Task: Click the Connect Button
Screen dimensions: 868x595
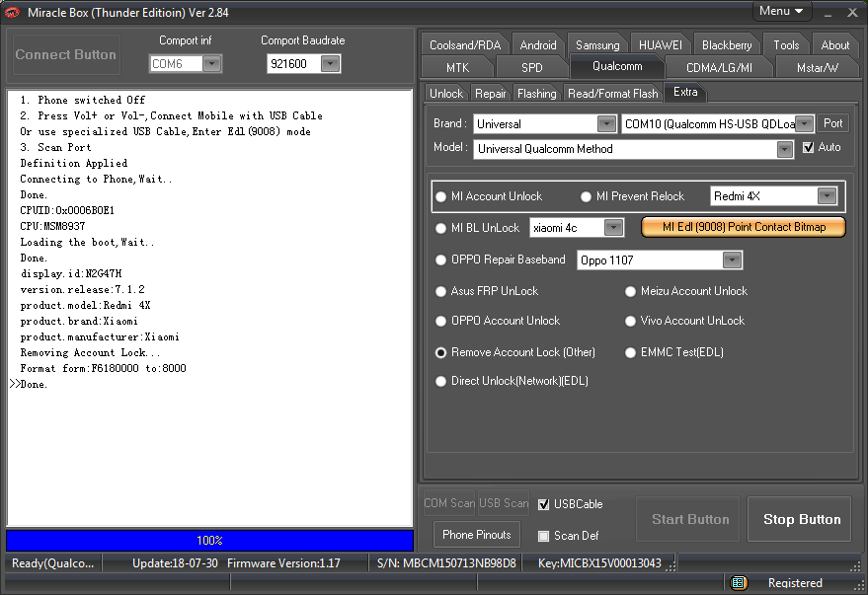Action: [x=66, y=54]
